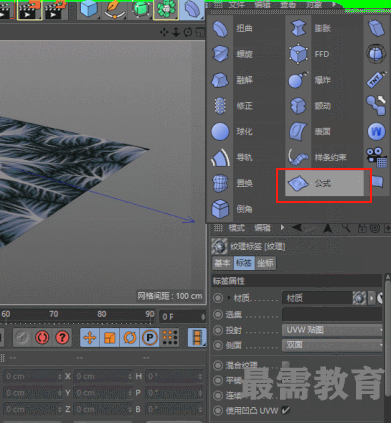Click the attribute manager lock icon

(x=362, y=228)
